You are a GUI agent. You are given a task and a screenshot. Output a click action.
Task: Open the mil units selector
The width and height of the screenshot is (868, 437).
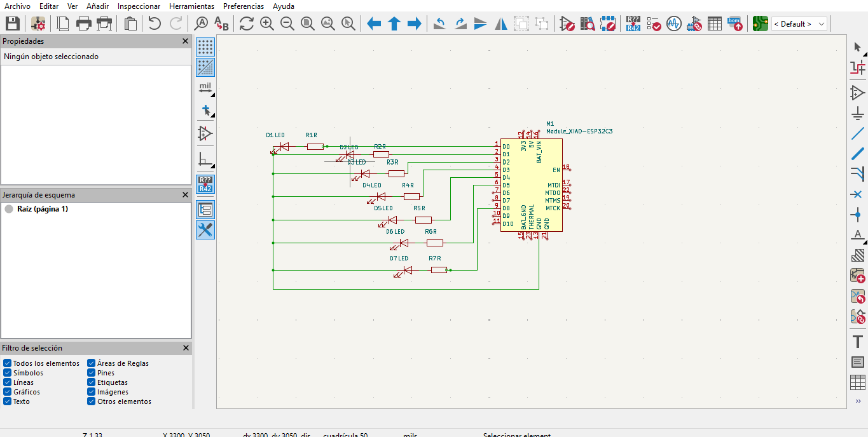(205, 88)
